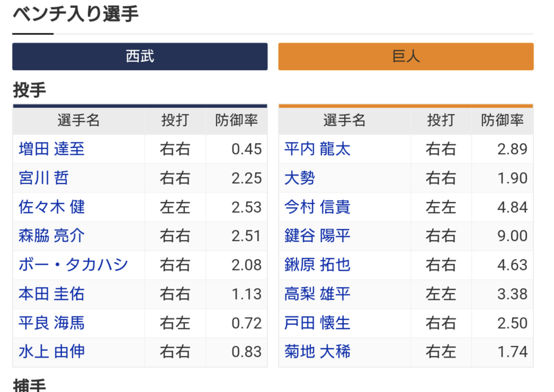This screenshot has height=392, width=554.
Task: Open player link 鍵谷 陽平
Action: pos(317,236)
